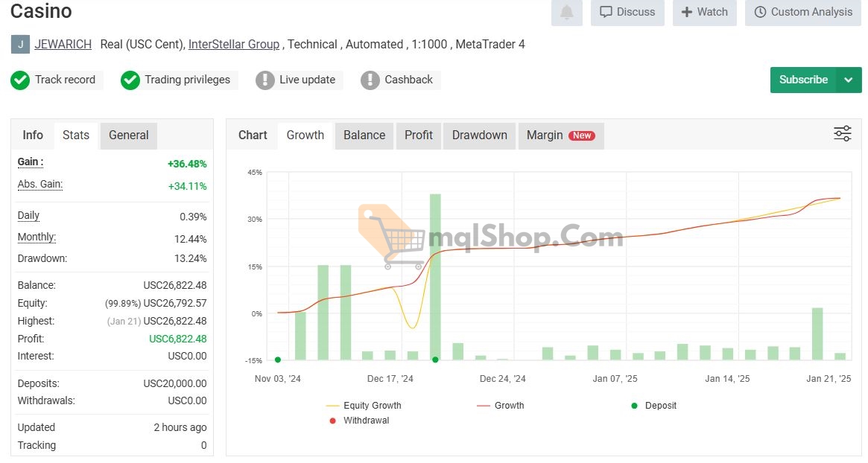Switch to the Drawdown chart tab
Viewport: 868px width, 463px height.
[479, 135]
